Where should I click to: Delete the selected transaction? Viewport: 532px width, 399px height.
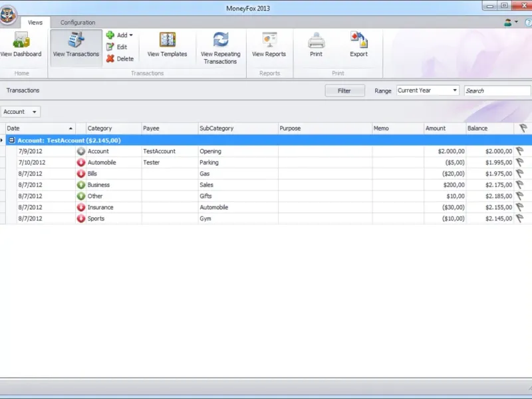pyautogui.click(x=120, y=59)
